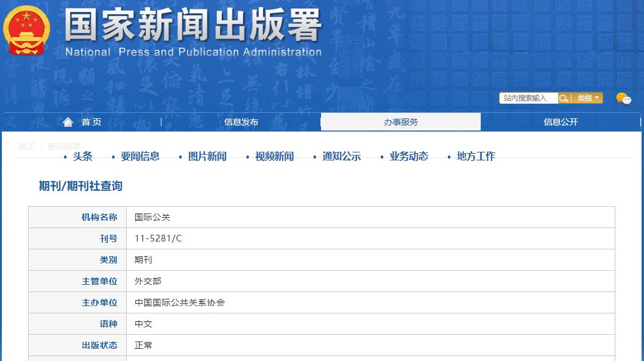Open the 业务动态 submenu link

pos(409,156)
